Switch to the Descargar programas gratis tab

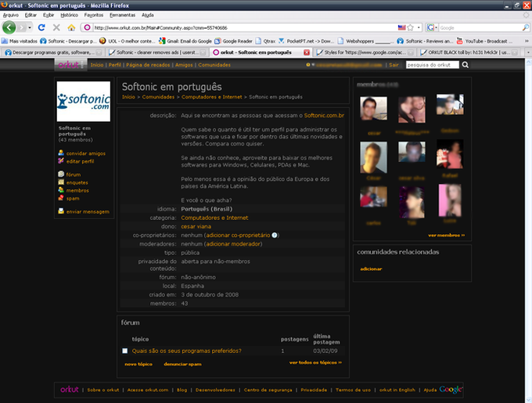[x=53, y=52]
